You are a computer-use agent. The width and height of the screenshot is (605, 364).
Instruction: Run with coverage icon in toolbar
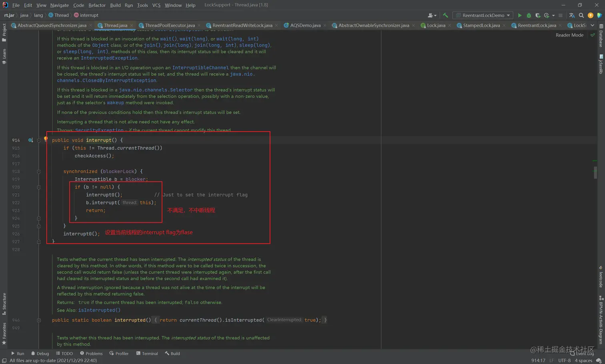click(538, 15)
